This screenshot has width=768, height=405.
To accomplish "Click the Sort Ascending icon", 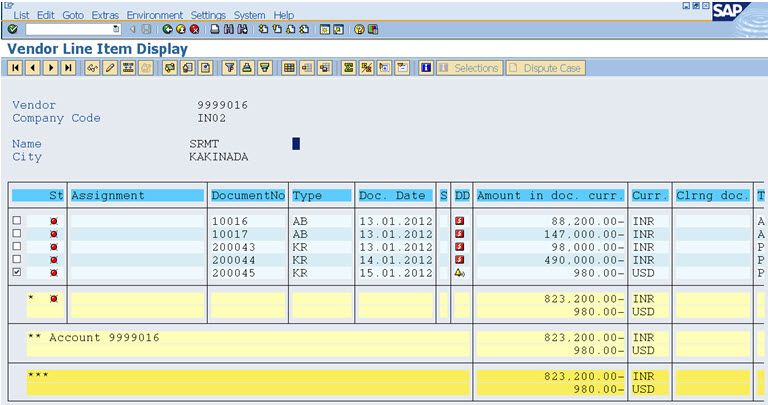I will click(x=247, y=68).
